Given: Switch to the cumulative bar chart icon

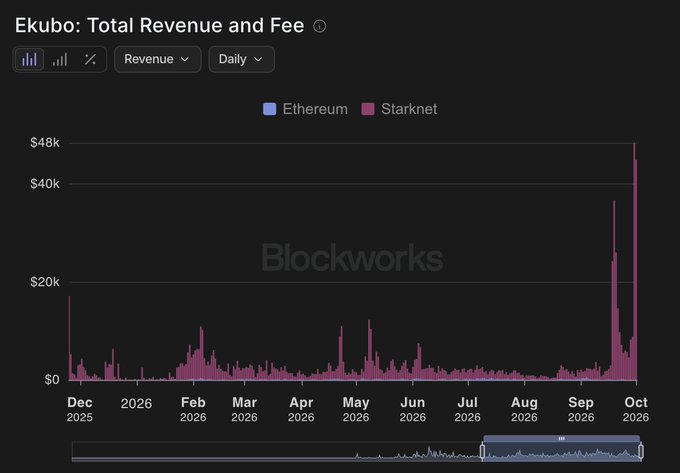Looking at the screenshot, I should 60,59.
